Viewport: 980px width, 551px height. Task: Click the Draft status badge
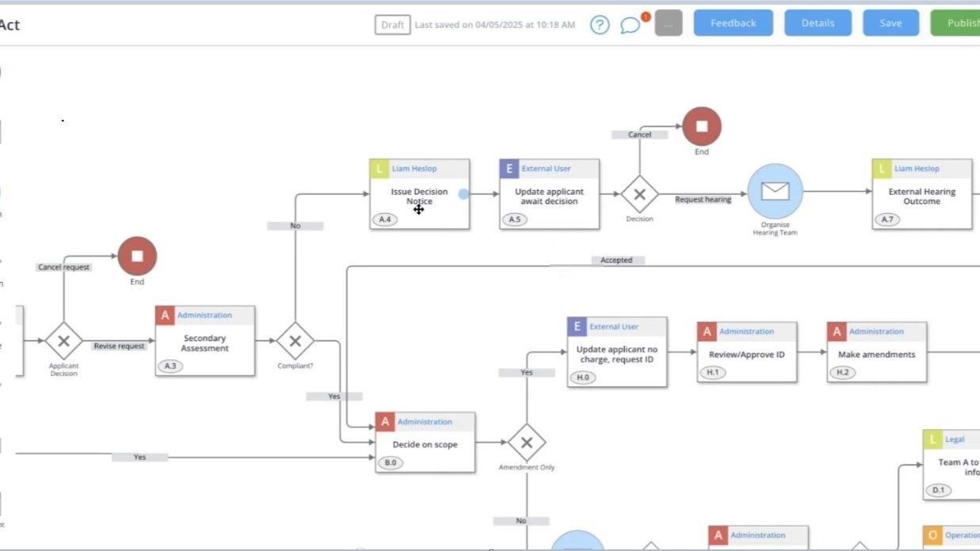pos(391,25)
